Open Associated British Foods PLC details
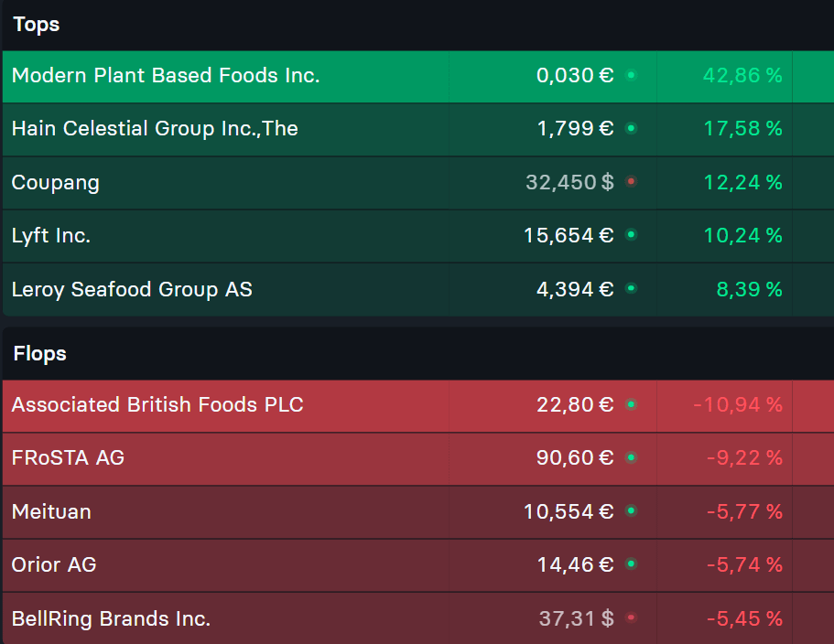The height and width of the screenshot is (644, 834). [x=157, y=404]
